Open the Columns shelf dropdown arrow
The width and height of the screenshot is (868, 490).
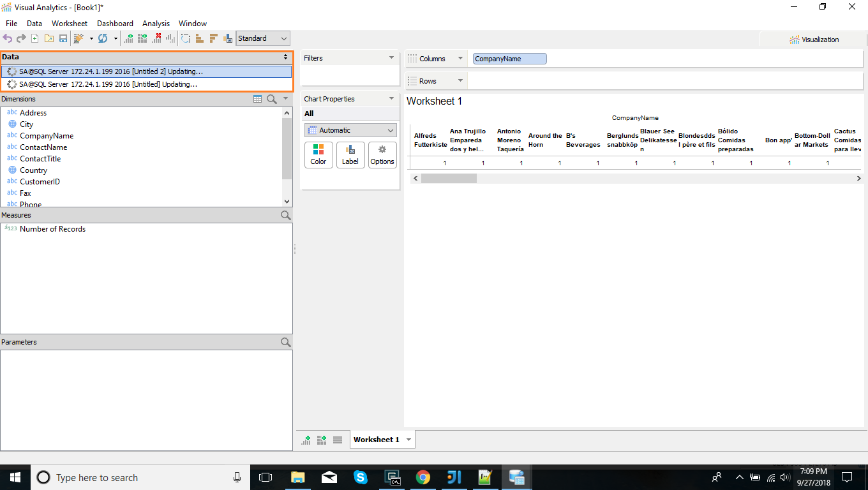pyautogui.click(x=460, y=59)
